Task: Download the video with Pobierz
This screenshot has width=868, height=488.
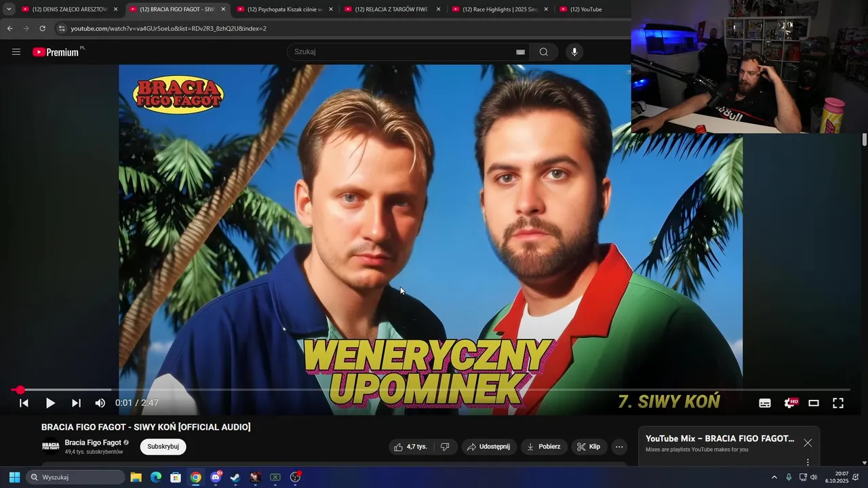Action: 544,447
